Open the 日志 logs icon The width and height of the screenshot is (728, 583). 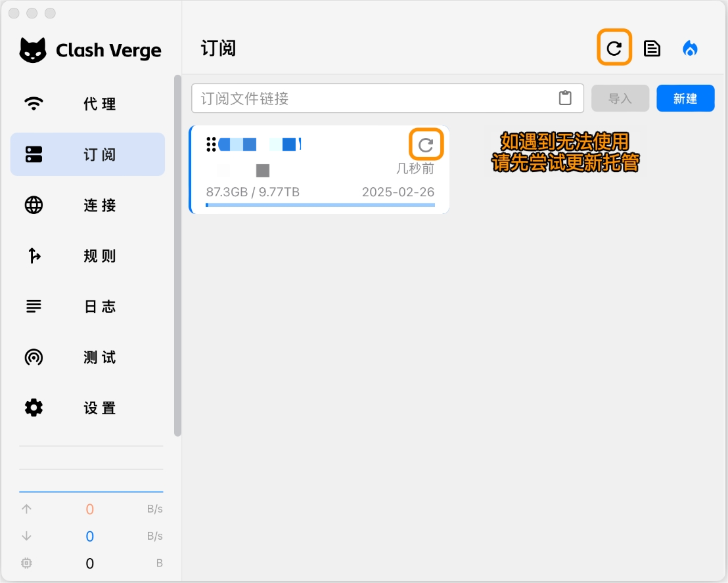click(34, 306)
